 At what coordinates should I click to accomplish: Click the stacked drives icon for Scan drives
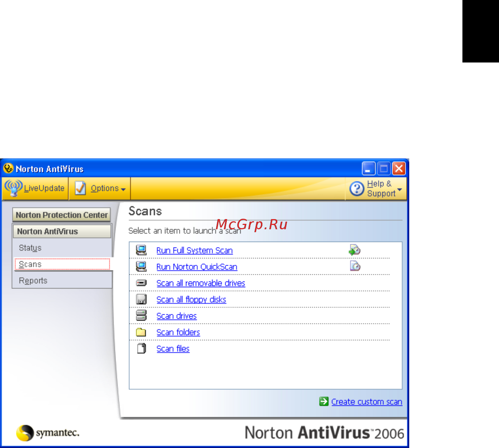click(141, 315)
